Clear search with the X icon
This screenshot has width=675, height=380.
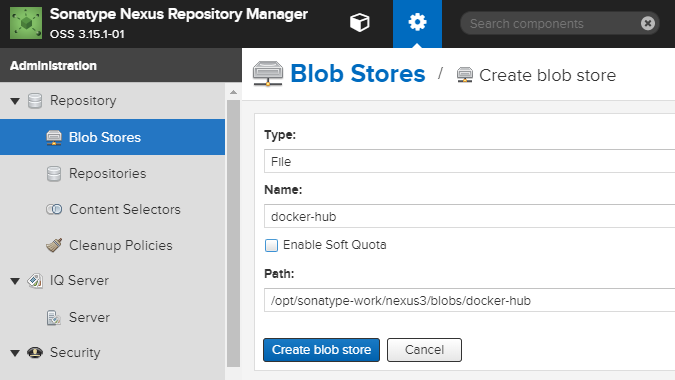tap(647, 23)
